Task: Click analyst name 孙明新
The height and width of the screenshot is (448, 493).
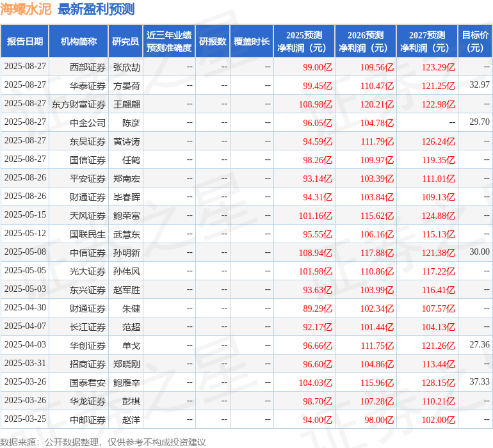Action: click(x=126, y=253)
